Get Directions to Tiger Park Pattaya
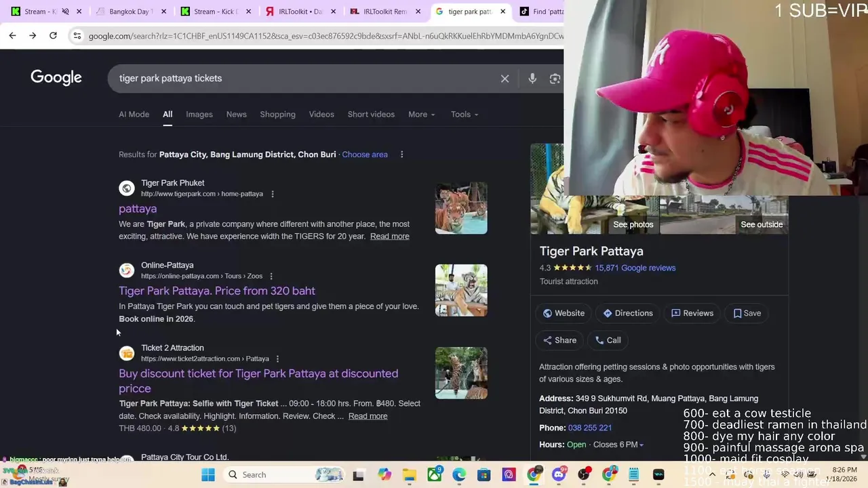The width and height of the screenshot is (868, 488). pyautogui.click(x=628, y=313)
